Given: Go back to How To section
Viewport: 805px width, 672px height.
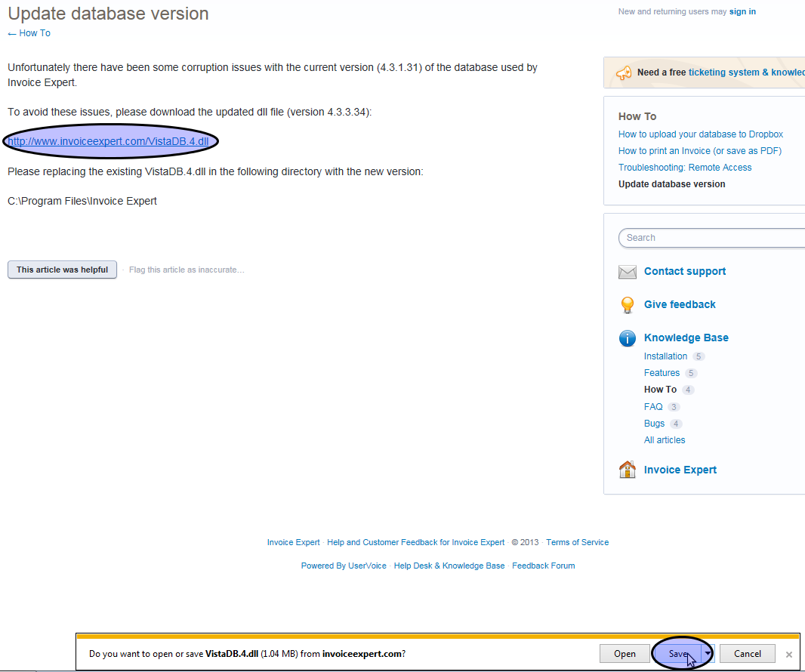Looking at the screenshot, I should [x=29, y=33].
